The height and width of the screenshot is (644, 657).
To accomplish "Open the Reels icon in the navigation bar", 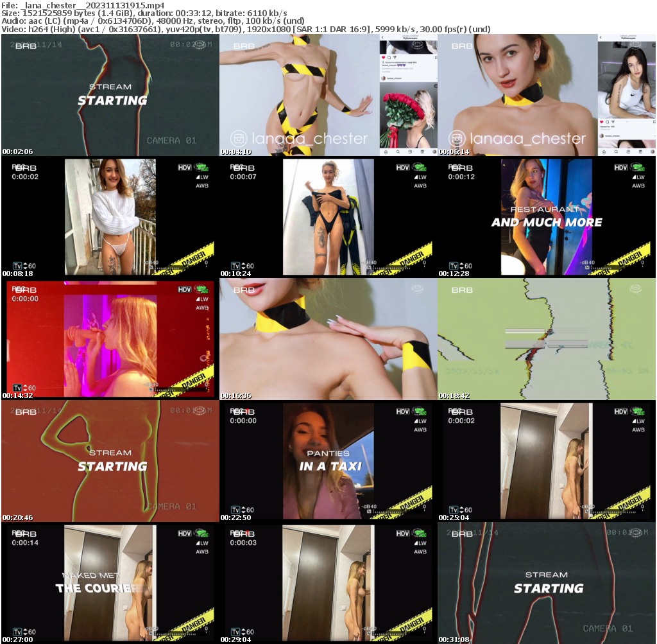I will [x=422, y=152].
